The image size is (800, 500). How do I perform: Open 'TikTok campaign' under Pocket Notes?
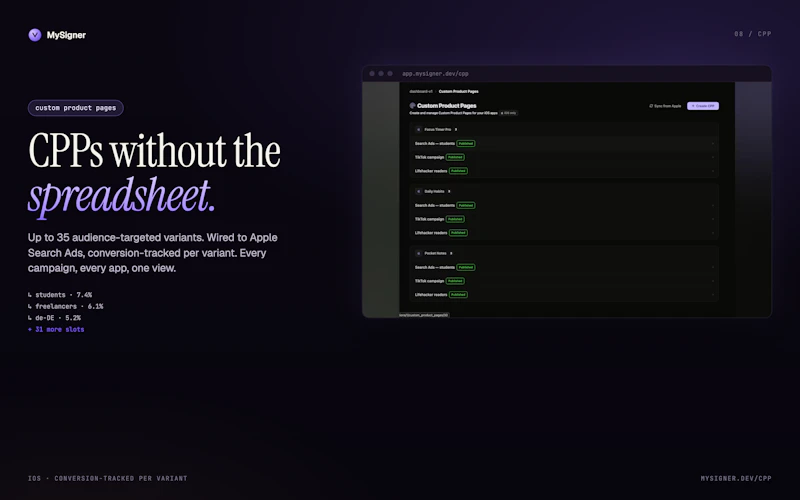[x=564, y=281]
